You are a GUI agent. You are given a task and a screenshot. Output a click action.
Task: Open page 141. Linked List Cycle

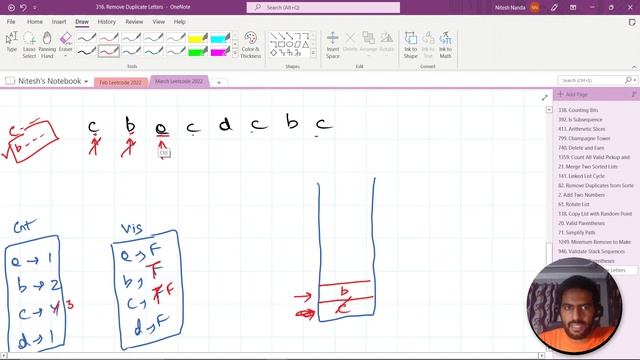click(x=581, y=176)
